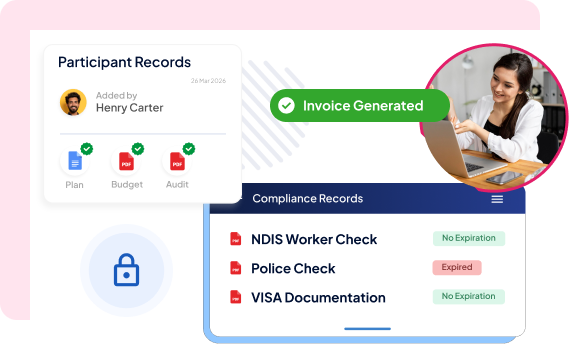Viewport: 580px width, 360px height.
Task: Click No Expiration badge for NDIS Worker Check
Action: pos(469,238)
